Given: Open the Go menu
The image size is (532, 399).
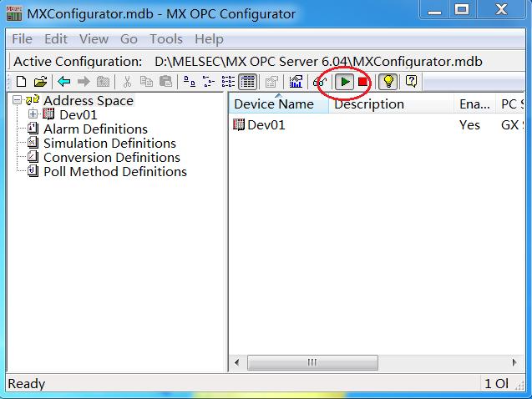Looking at the screenshot, I should (129, 39).
